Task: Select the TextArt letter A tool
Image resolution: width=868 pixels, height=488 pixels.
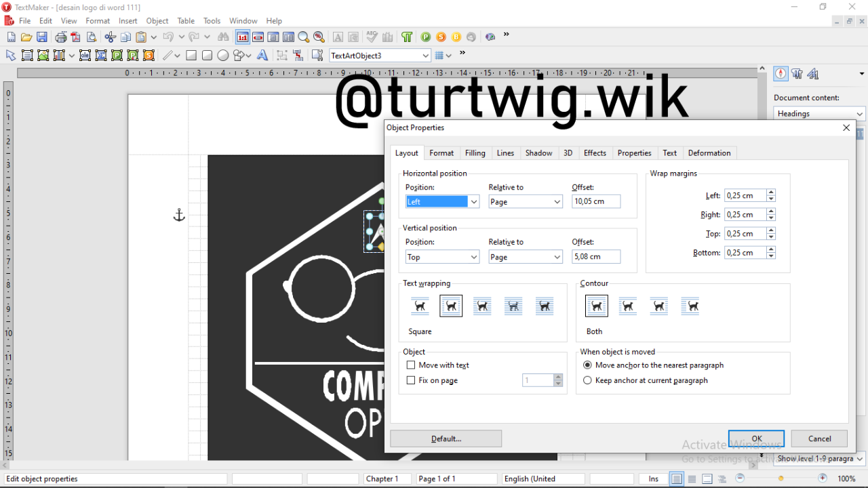Action: click(x=262, y=56)
